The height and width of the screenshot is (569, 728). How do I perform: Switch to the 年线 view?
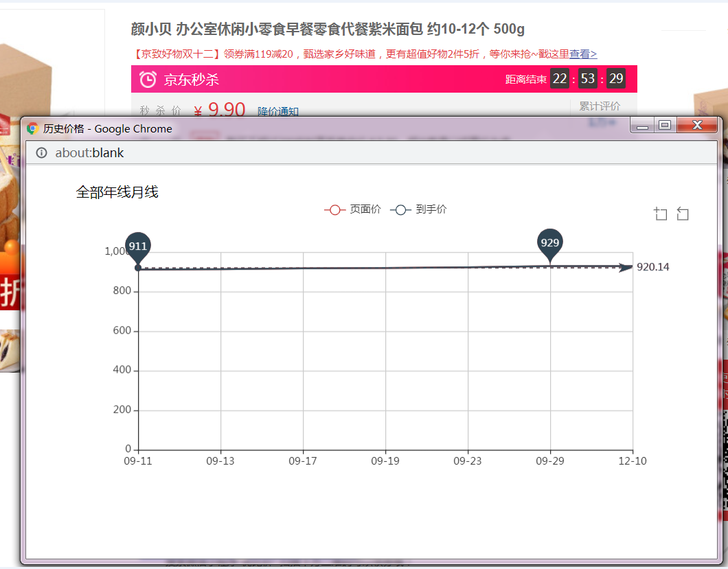(117, 192)
